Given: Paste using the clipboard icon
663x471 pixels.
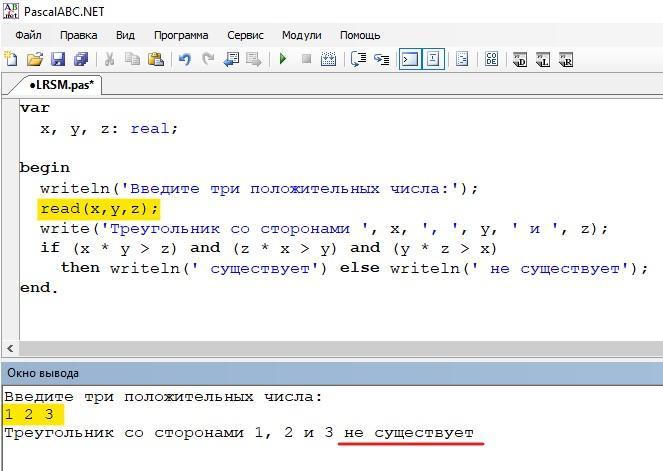Looking at the screenshot, I should coord(156,59).
